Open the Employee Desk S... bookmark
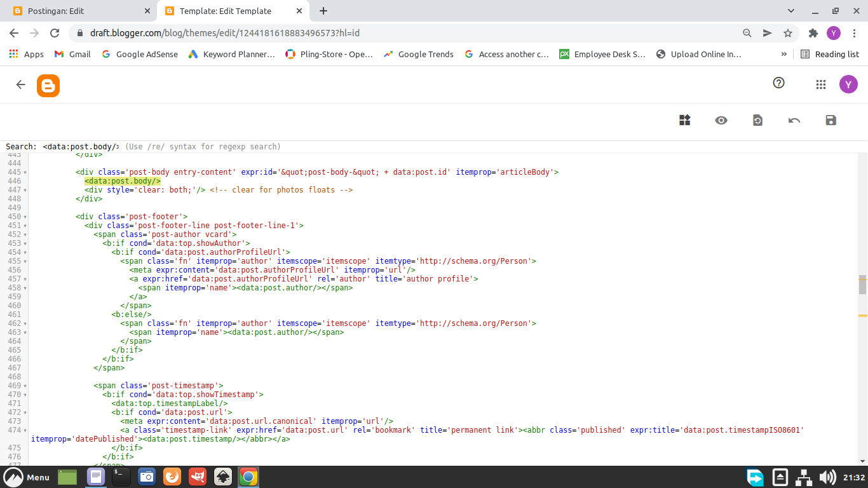 pos(602,54)
